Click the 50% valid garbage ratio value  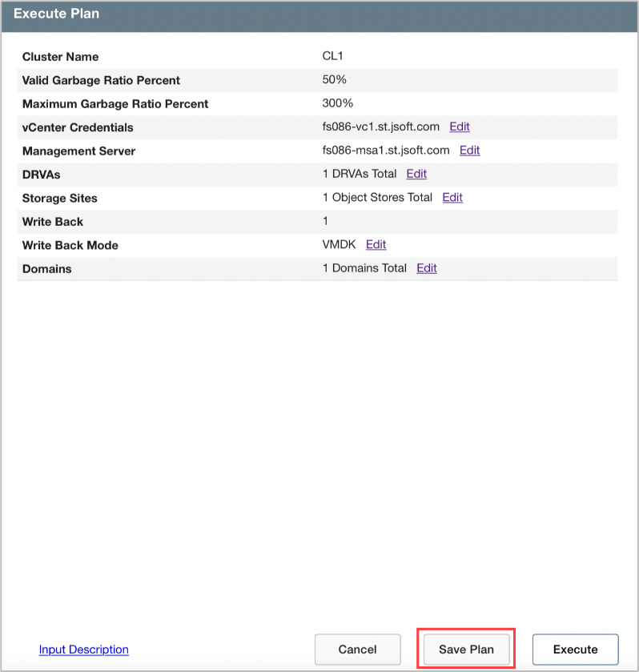pos(334,79)
